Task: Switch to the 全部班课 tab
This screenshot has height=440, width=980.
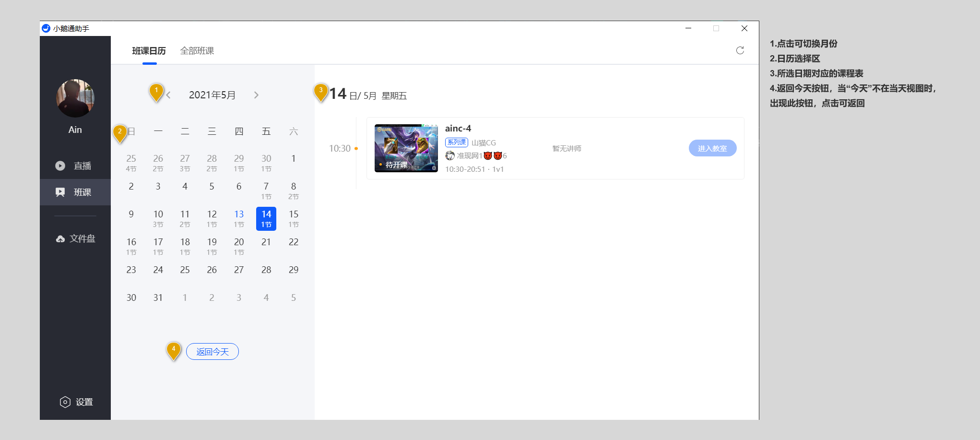Action: click(x=197, y=51)
